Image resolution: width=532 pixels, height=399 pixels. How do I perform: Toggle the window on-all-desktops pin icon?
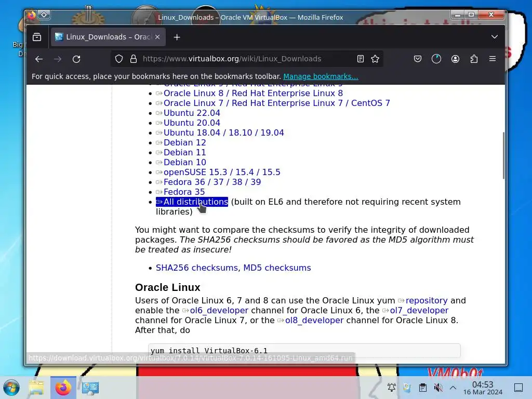coord(44,15)
